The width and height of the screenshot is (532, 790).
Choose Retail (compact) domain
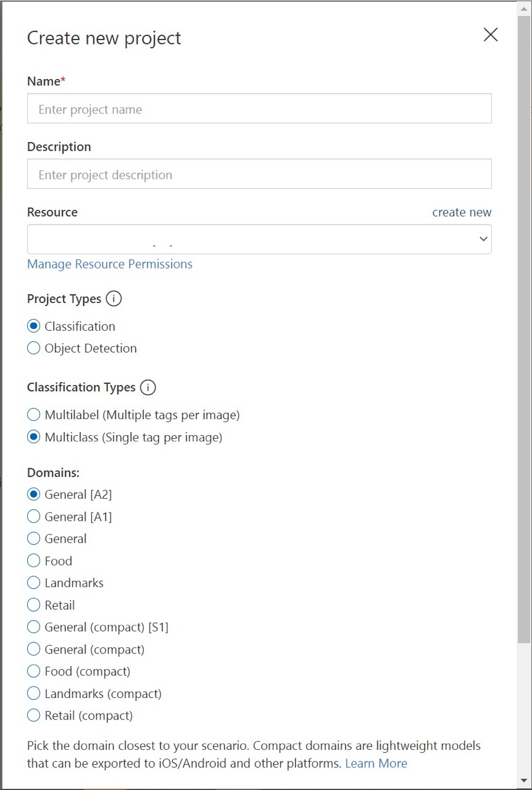[x=34, y=716]
